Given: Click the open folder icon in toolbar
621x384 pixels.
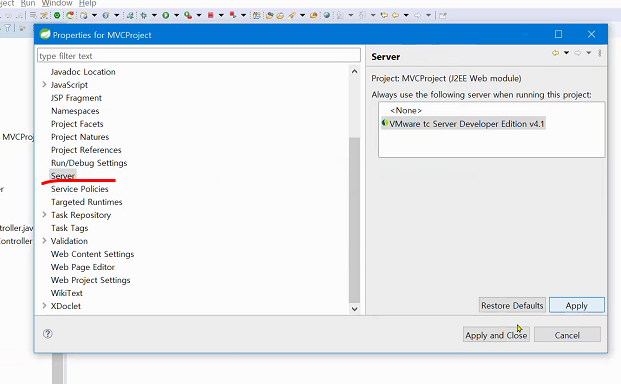Looking at the screenshot, I should 280,15.
